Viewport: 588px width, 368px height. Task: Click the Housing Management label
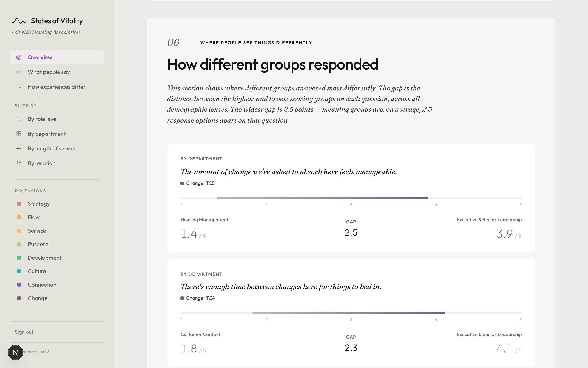tap(204, 220)
